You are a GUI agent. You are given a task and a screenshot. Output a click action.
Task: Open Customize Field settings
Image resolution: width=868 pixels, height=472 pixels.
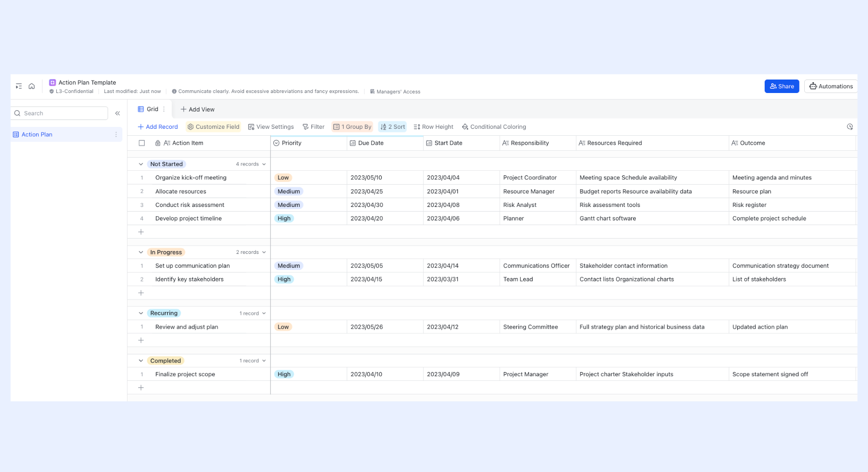[213, 126]
